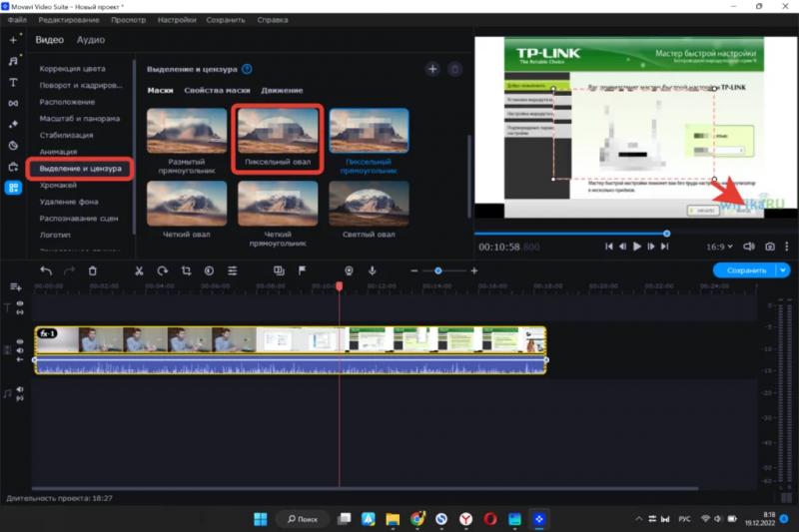Take a snapshot with the camera icon
The width and height of the screenshot is (799, 532).
770,246
